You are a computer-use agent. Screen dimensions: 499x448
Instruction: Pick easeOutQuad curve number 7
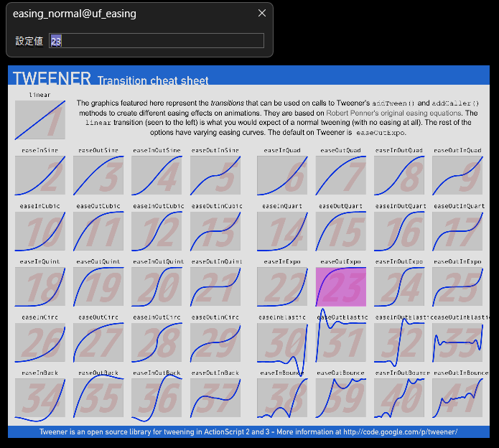pos(340,175)
